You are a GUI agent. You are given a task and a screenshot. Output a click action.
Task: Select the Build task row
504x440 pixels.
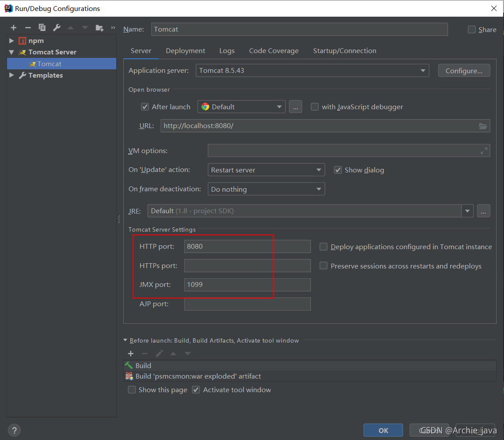click(x=310, y=365)
